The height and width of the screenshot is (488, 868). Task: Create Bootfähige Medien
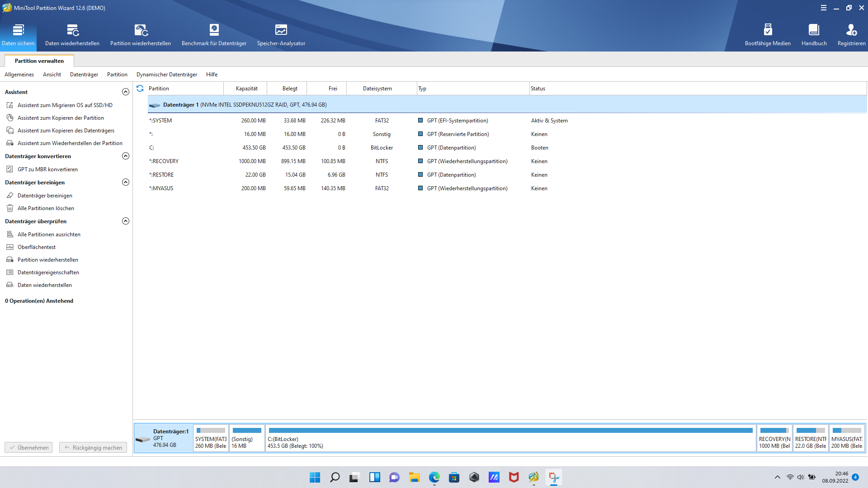click(768, 35)
